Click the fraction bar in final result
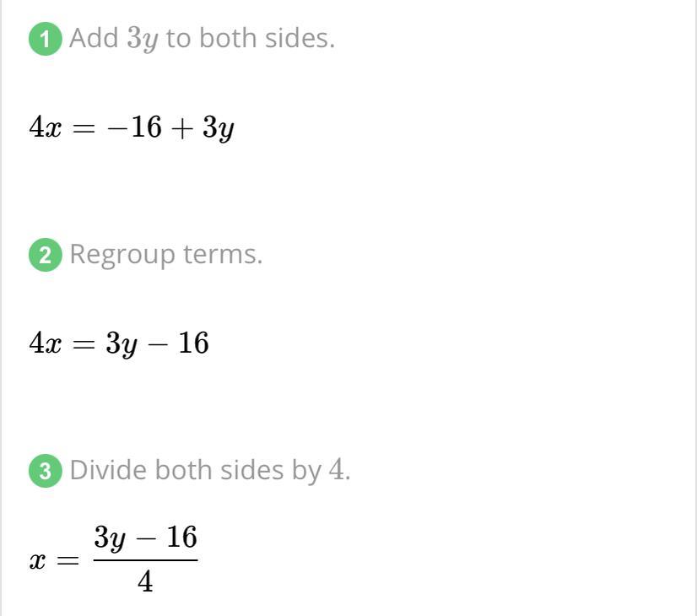Image resolution: width=697 pixels, height=616 pixels. [x=145, y=560]
